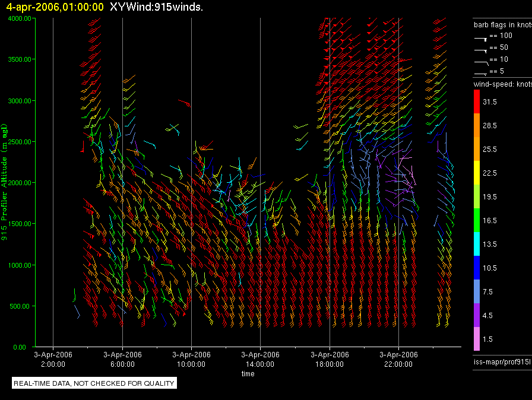Select the yellow-green 19.5 knots color band

(x=477, y=196)
